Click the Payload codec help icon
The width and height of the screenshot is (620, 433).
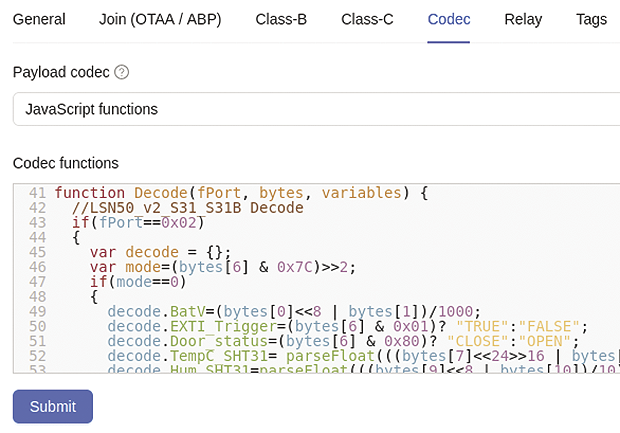click(121, 72)
